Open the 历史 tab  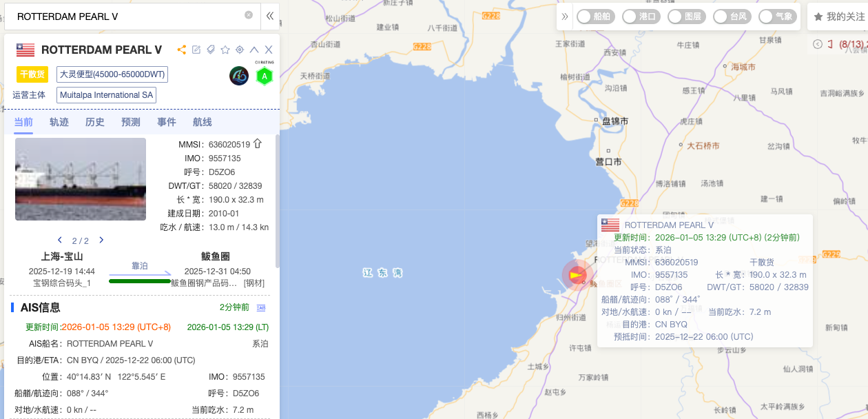click(95, 122)
